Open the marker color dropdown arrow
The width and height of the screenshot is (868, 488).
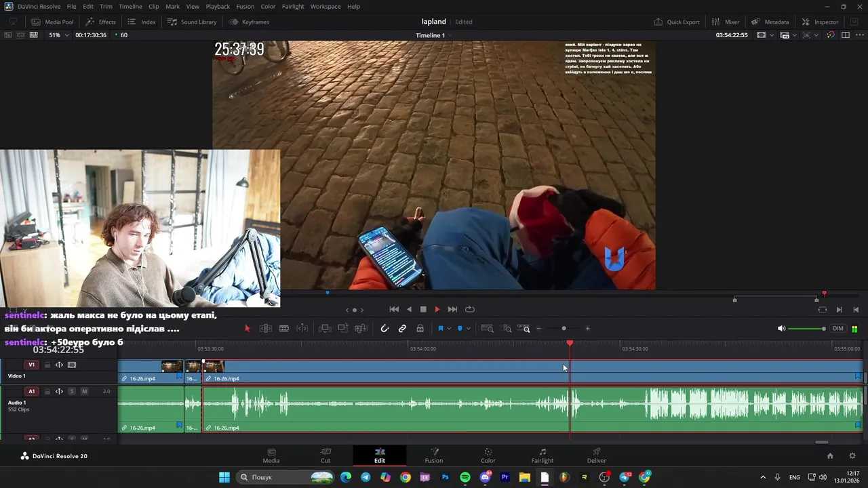468,329
